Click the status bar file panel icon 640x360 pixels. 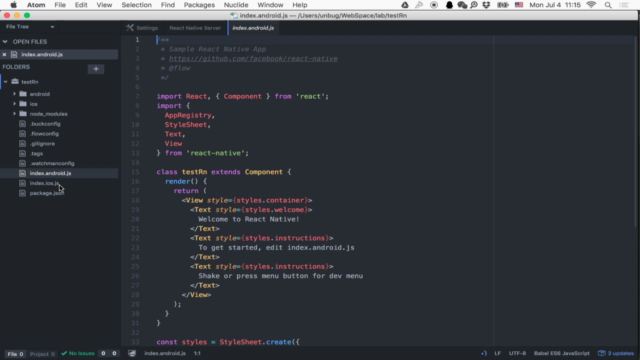click(x=132, y=353)
